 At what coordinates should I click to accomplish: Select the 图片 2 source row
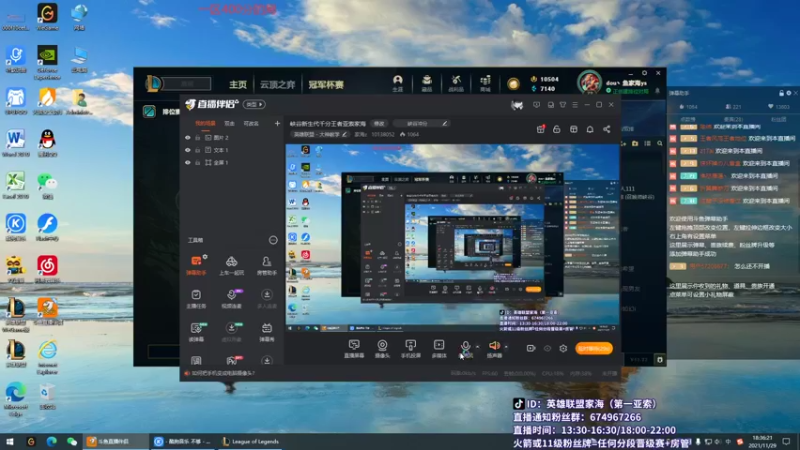point(233,138)
